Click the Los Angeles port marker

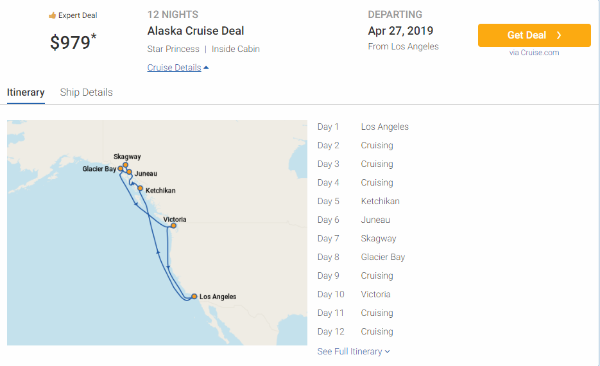194,296
